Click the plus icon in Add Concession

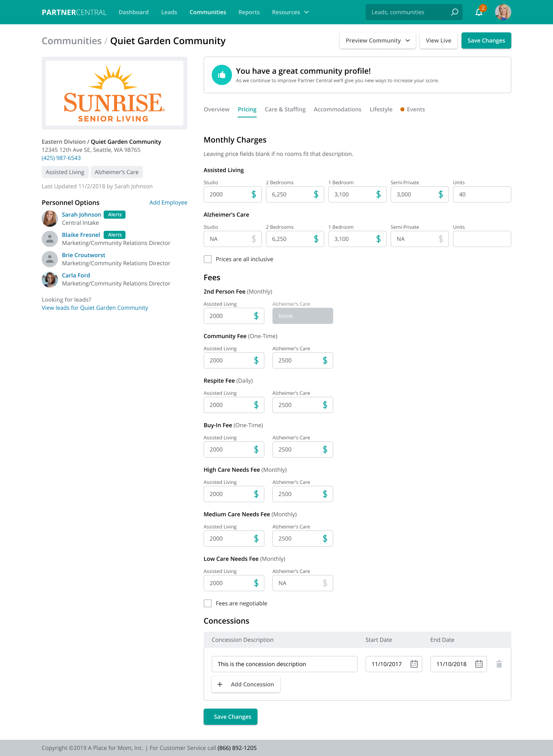coord(220,684)
